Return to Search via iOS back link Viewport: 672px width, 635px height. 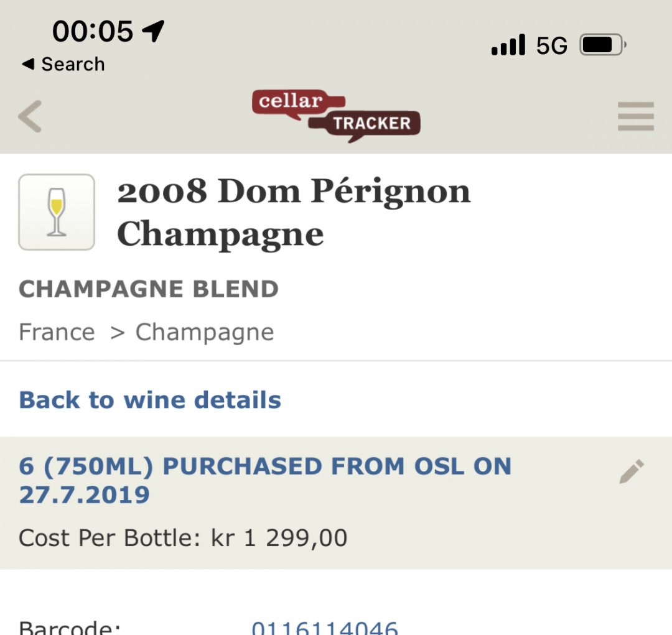pyautogui.click(x=63, y=64)
